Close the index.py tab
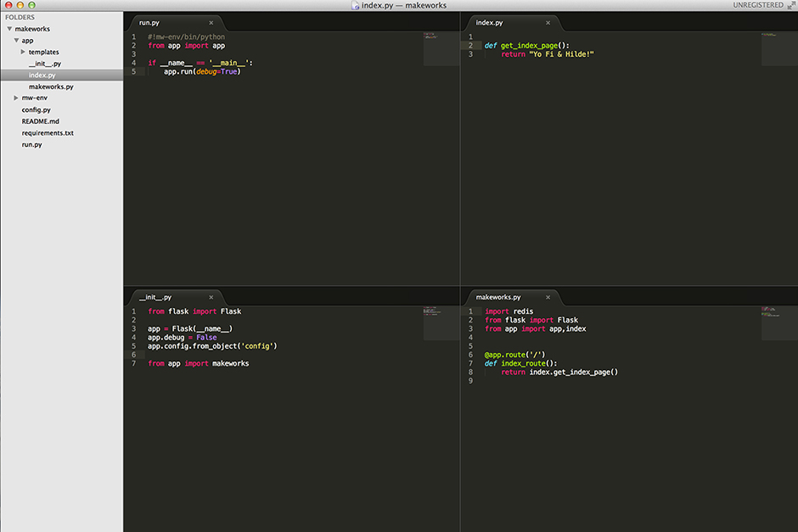Image resolution: width=798 pixels, height=532 pixels. tap(548, 23)
